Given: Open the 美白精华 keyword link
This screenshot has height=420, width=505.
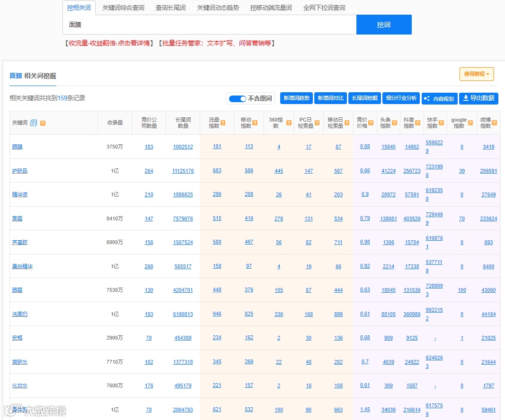Looking at the screenshot, I should click(x=22, y=266).
